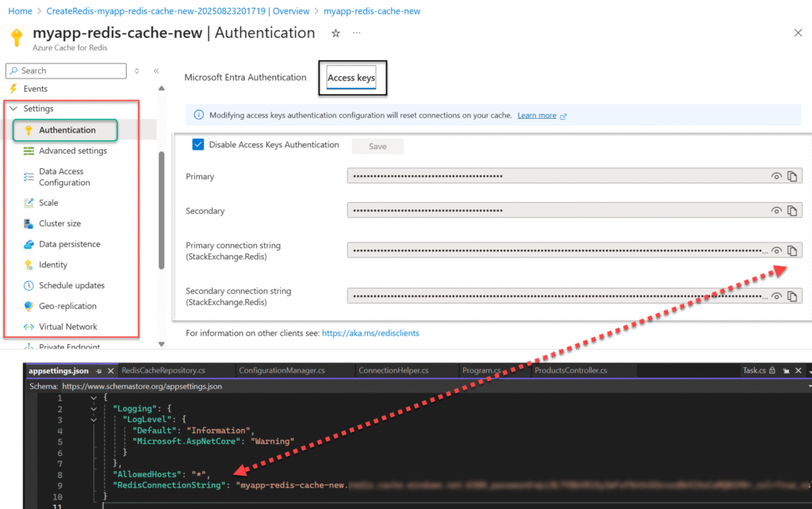Image resolution: width=812 pixels, height=509 pixels.
Task: Open Geo-replication settings
Action: click(x=67, y=306)
